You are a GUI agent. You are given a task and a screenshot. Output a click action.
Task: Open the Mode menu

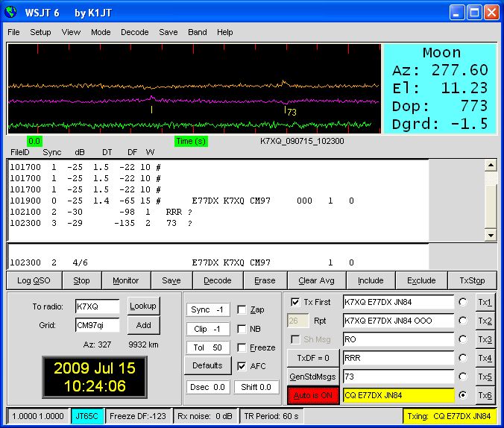pos(101,32)
